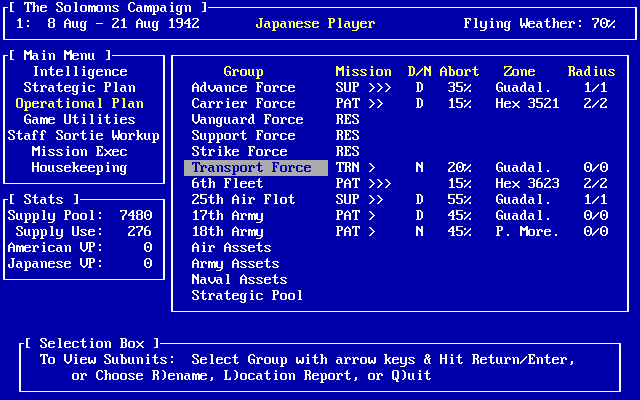Screen dimensions: 640x400
Task: Choose Operational Plan in Main Menu
Action: click(x=80, y=103)
